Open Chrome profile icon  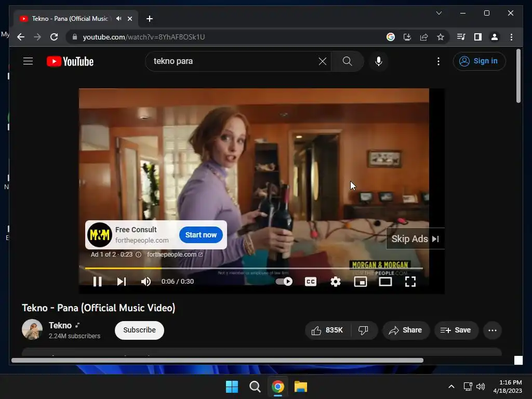495,37
